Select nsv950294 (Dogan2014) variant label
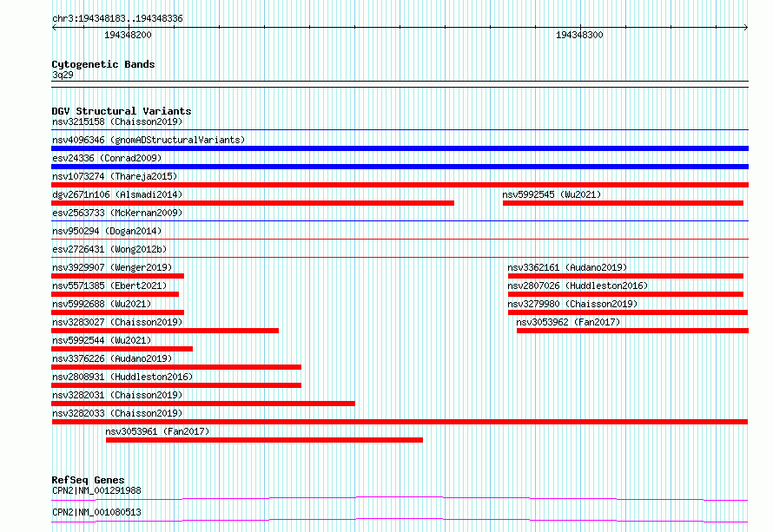The width and height of the screenshot is (773, 532). tap(107, 231)
